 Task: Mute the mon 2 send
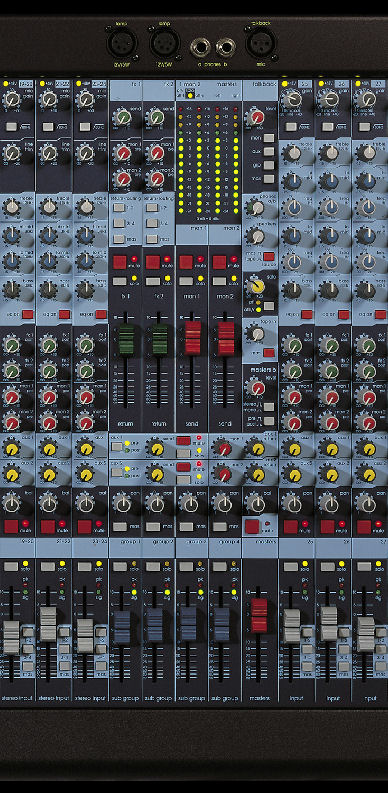tap(220, 262)
